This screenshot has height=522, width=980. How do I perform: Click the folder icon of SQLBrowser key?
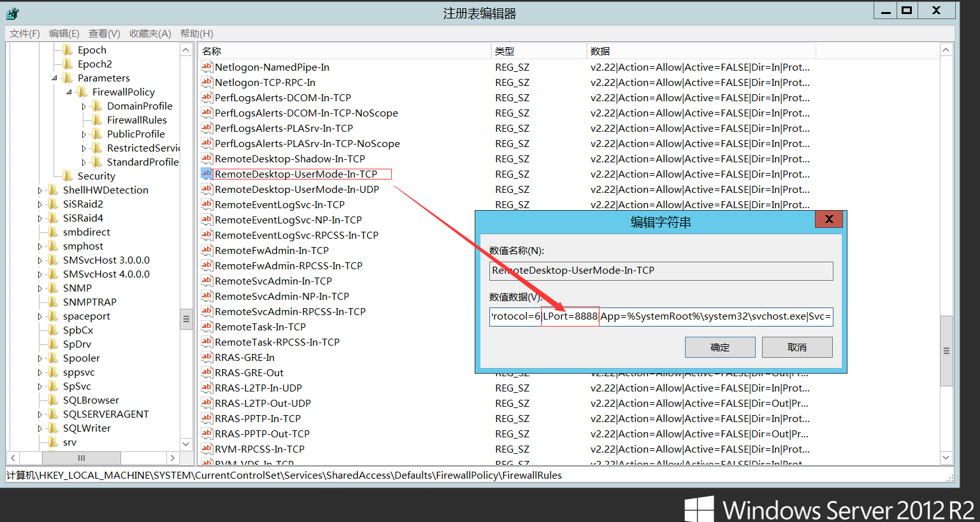[x=54, y=400]
